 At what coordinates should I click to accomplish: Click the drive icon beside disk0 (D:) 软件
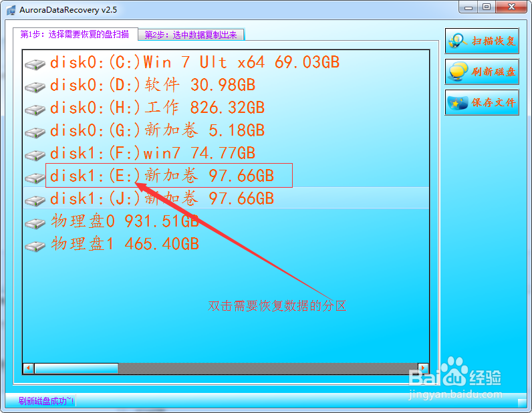click(35, 86)
